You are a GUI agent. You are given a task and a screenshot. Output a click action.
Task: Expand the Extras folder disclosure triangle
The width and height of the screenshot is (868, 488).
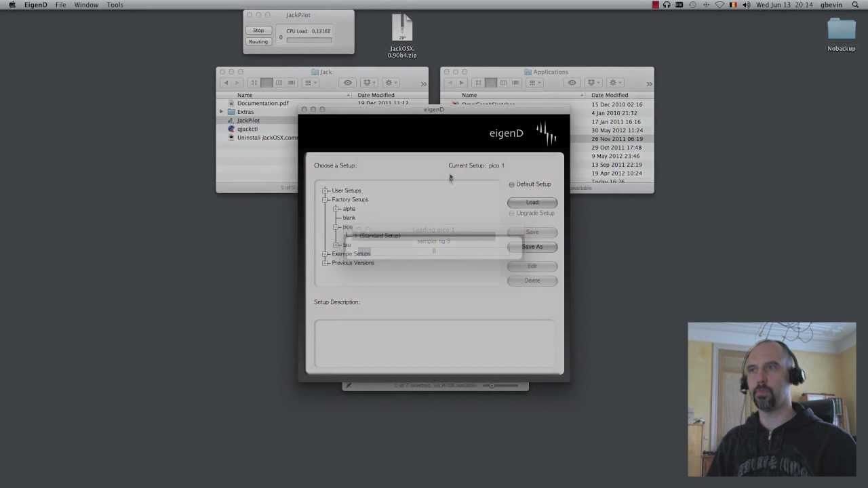[x=221, y=112]
